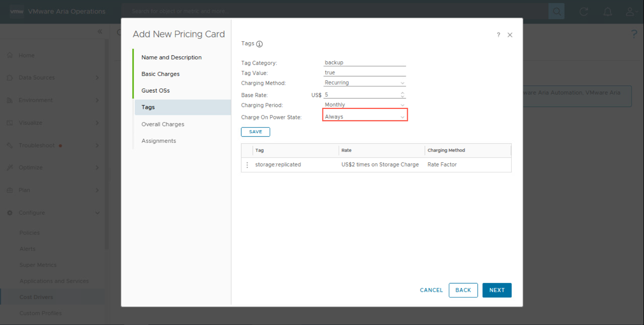This screenshot has height=325, width=644.
Task: Open the Charging Period dropdown
Action: click(x=364, y=105)
